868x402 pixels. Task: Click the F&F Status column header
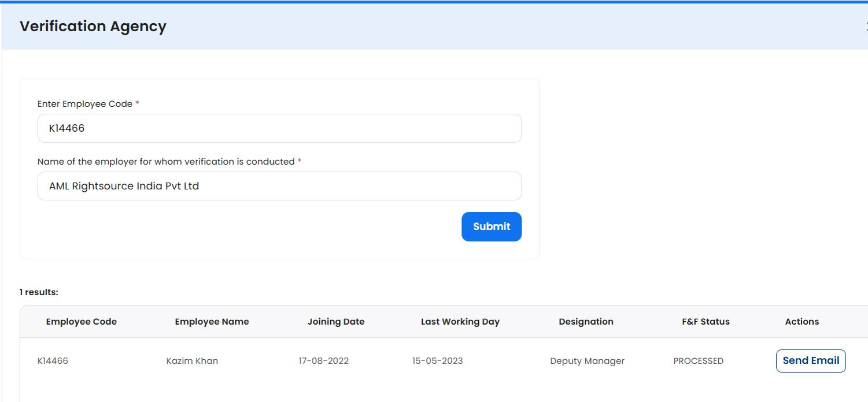(706, 322)
